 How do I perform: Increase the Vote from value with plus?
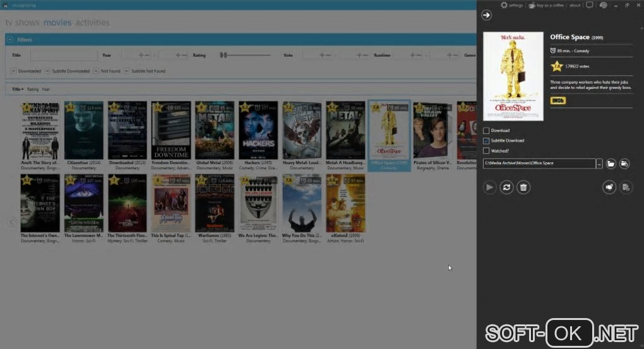pos(321,55)
